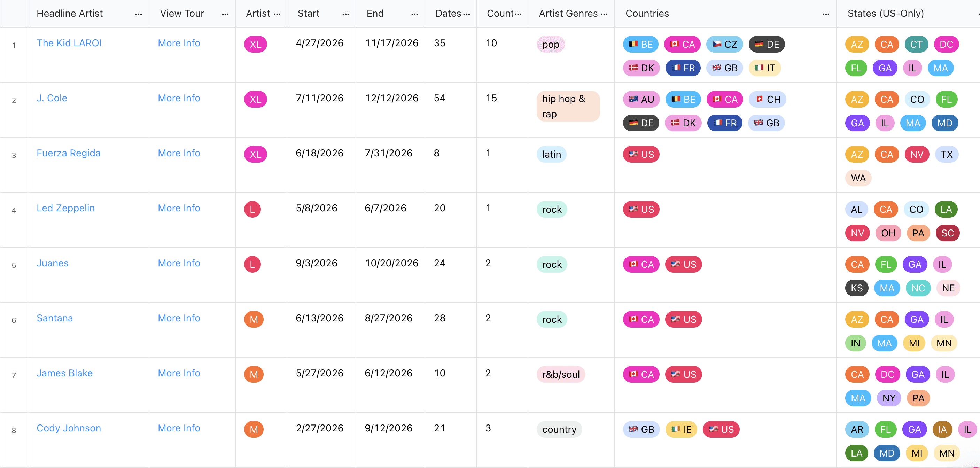Click the US country tag for Led Zeppelin
This screenshot has width=980, height=468.
point(641,210)
